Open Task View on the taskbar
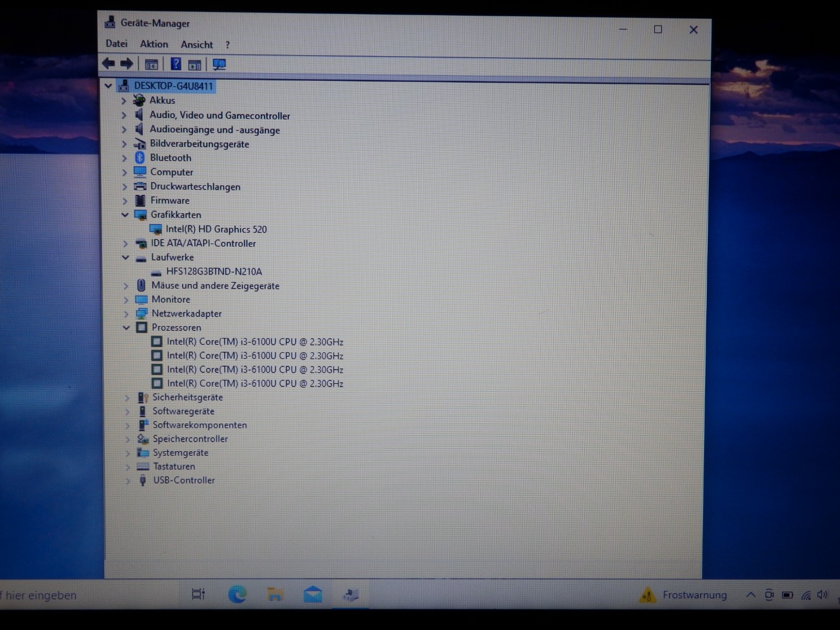The height and width of the screenshot is (630, 840). pos(198,594)
